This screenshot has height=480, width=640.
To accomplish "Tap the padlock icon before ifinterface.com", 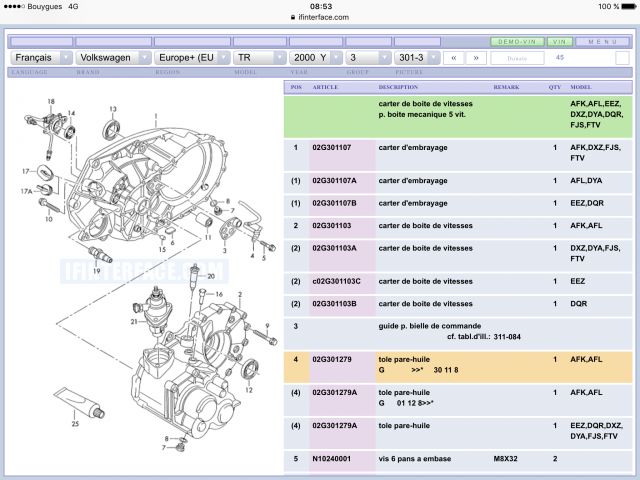I will coord(293,17).
